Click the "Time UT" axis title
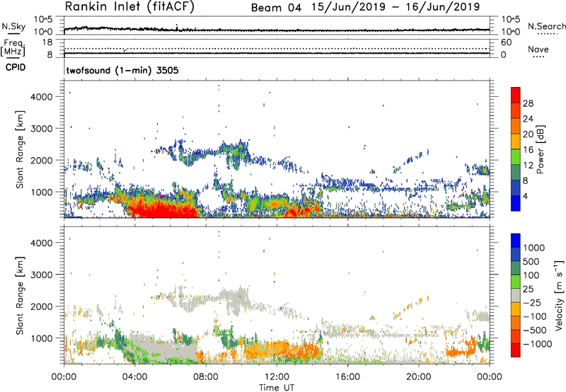 (277, 388)
